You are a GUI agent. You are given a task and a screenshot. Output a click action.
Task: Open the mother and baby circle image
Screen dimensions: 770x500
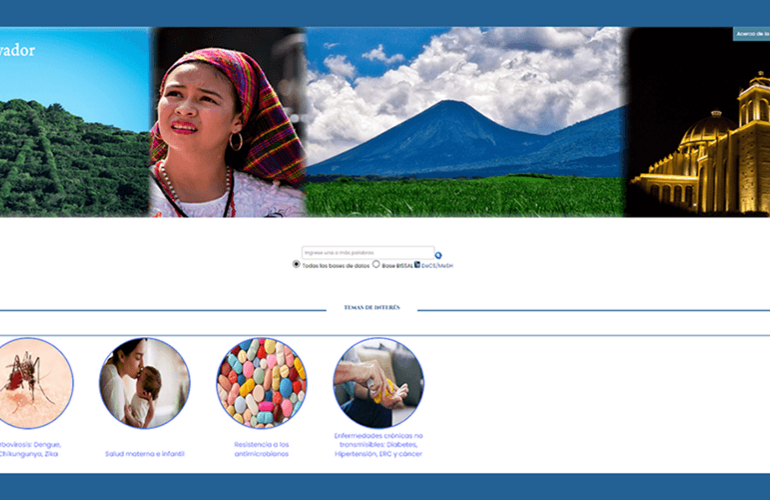tap(144, 383)
